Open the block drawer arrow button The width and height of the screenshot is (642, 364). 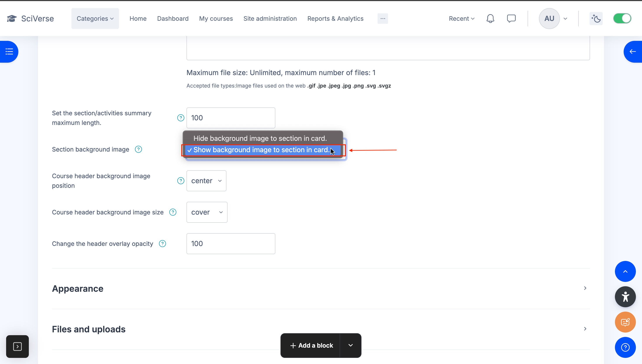pyautogui.click(x=632, y=52)
